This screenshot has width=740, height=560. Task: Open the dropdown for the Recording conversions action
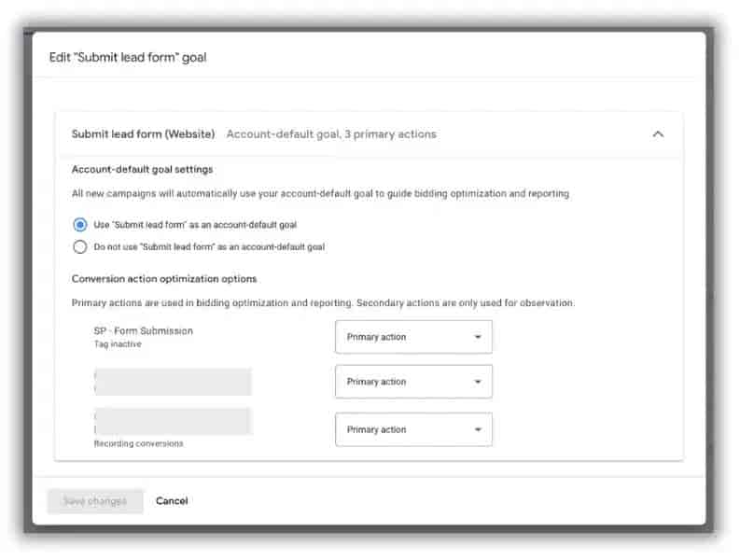coord(413,429)
